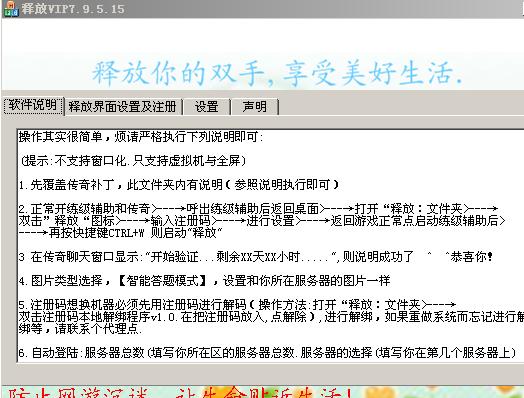Click the red banner text at the bottom
524x398 pixels.
click(x=179, y=393)
